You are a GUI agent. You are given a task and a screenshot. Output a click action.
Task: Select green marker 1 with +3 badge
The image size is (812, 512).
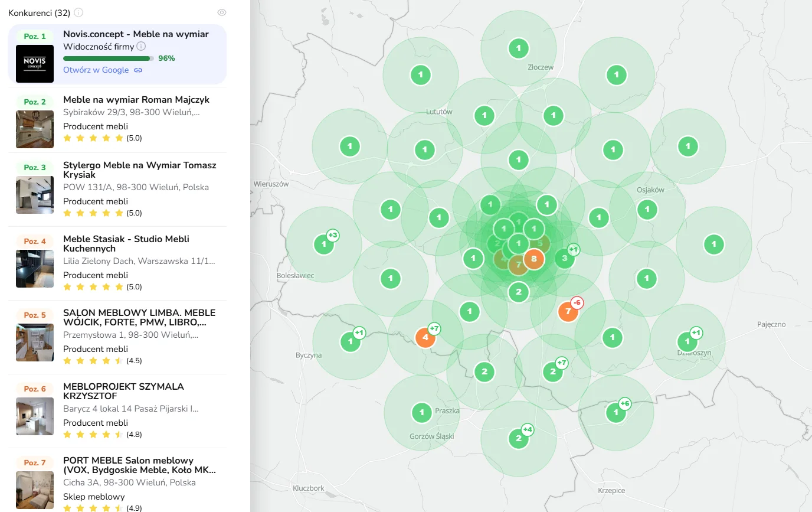tap(324, 244)
